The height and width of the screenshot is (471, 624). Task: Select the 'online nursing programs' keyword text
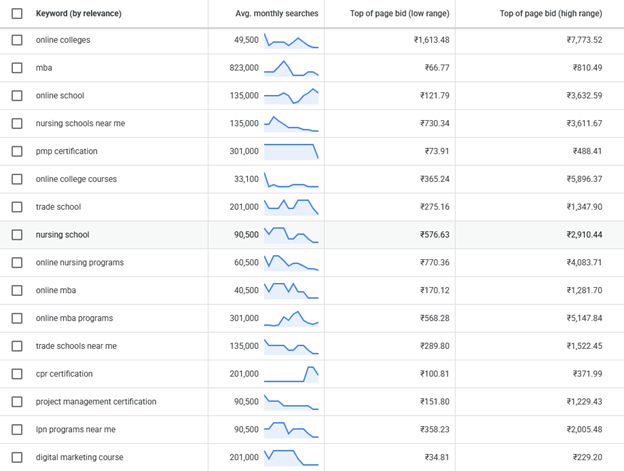80,263
